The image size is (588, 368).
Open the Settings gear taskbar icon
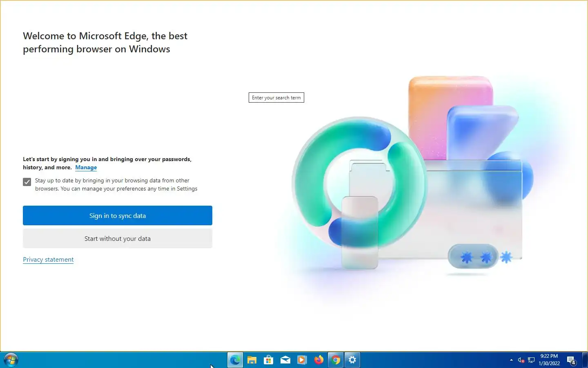click(352, 360)
